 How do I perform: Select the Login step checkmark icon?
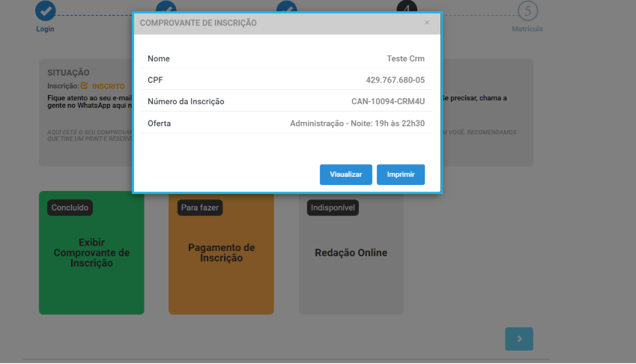[45, 10]
